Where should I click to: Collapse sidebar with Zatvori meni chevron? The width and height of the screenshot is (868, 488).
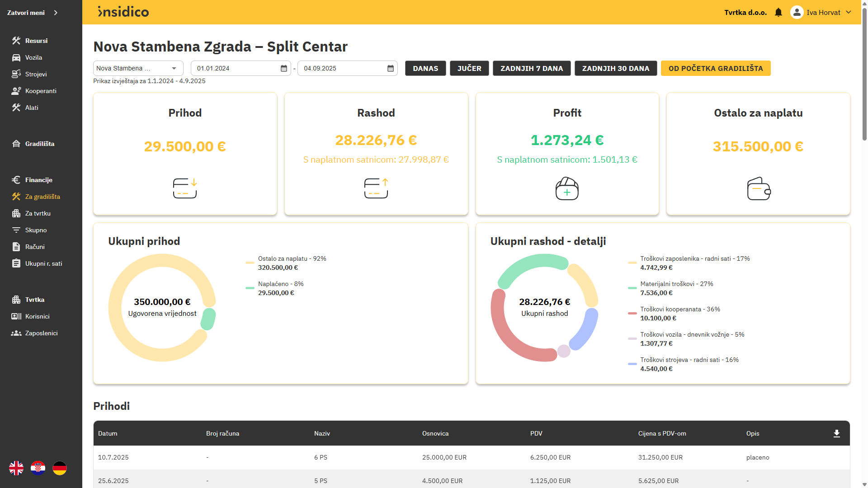click(56, 13)
